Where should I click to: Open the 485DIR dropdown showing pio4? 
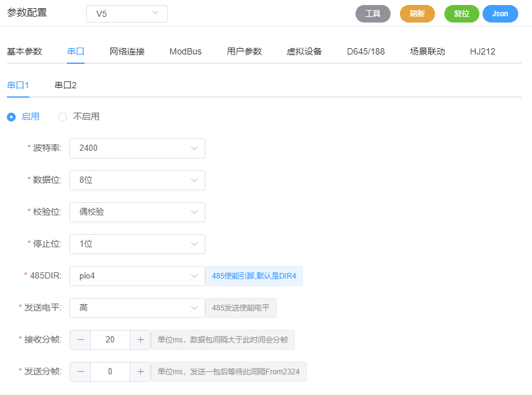(137, 276)
